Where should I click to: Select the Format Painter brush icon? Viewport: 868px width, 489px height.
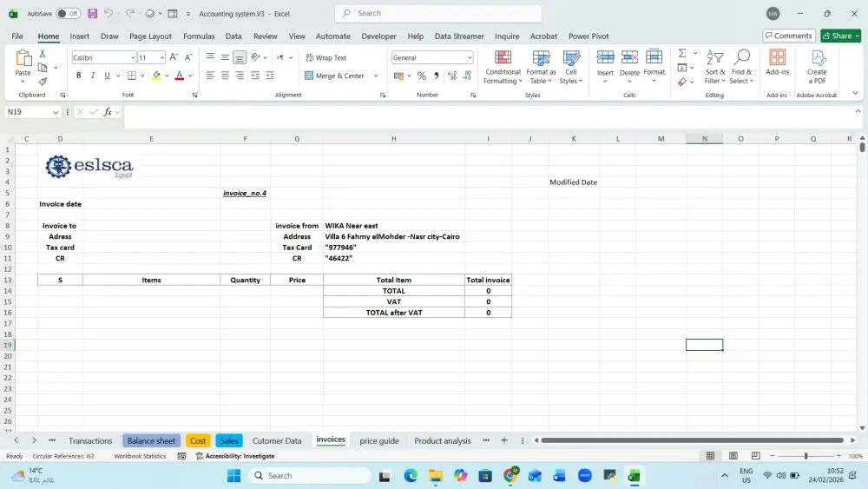tap(42, 82)
